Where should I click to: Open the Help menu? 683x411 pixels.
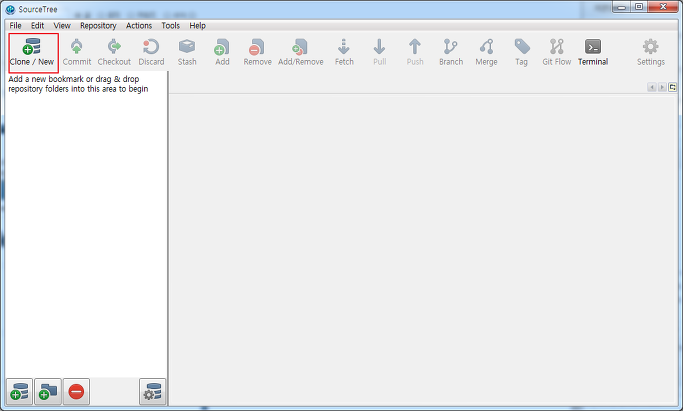(197, 26)
